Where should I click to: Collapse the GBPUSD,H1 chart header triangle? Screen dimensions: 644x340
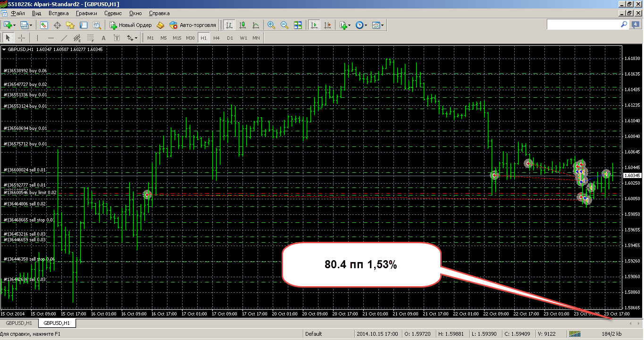pos(4,49)
